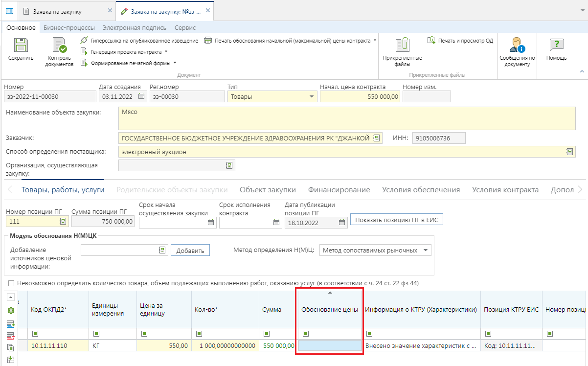Open Гиперссылка на опубликованное извещение
This screenshot has height=366, width=588.
tap(139, 41)
